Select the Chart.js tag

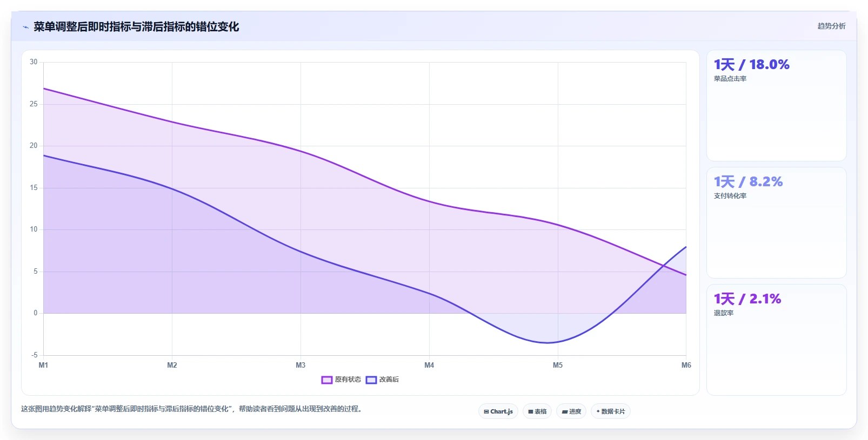498,411
